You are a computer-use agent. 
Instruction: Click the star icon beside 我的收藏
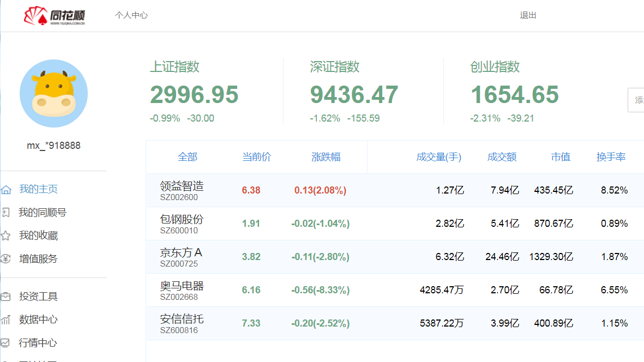click(6, 235)
